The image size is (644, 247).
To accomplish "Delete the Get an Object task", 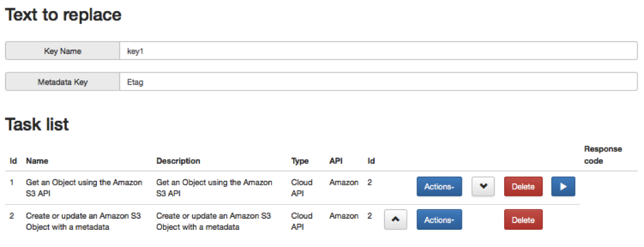I will click(x=523, y=187).
